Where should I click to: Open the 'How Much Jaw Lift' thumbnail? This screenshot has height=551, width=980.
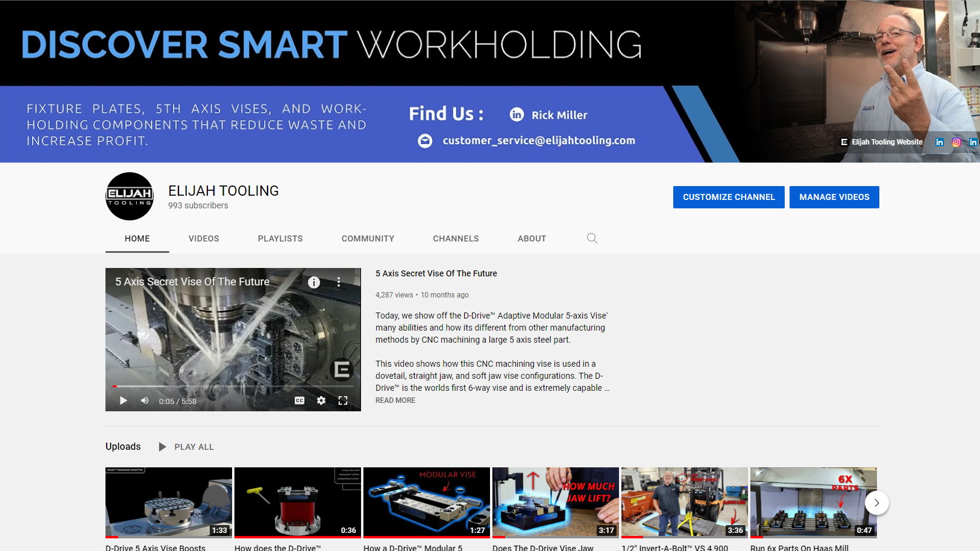tap(556, 502)
